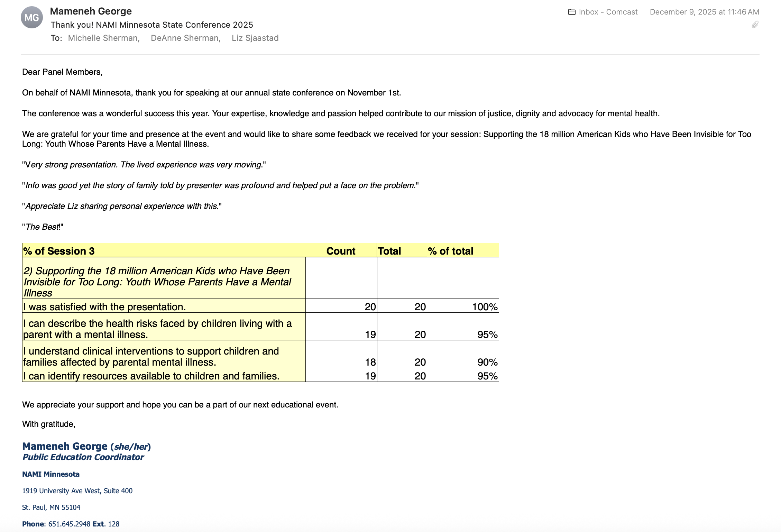Click the December 9, 2025 date stamp
The height and width of the screenshot is (532, 781).
(704, 12)
